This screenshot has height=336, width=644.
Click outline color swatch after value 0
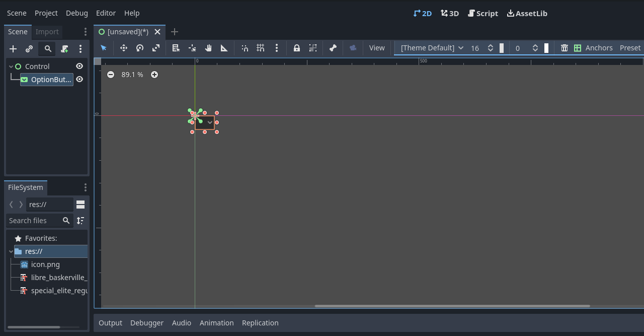(546, 48)
